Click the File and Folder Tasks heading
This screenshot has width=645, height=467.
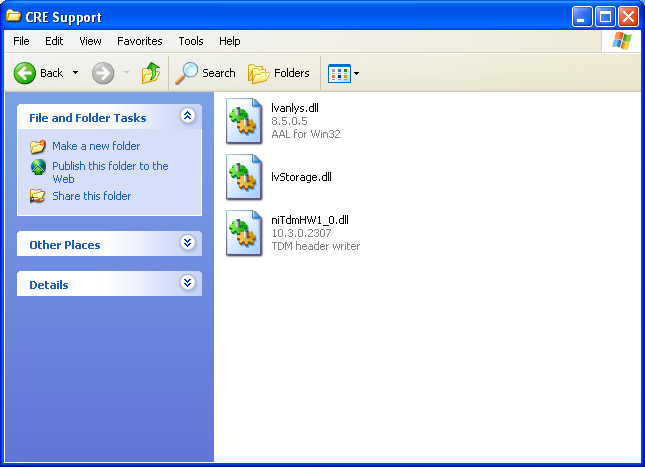point(88,118)
